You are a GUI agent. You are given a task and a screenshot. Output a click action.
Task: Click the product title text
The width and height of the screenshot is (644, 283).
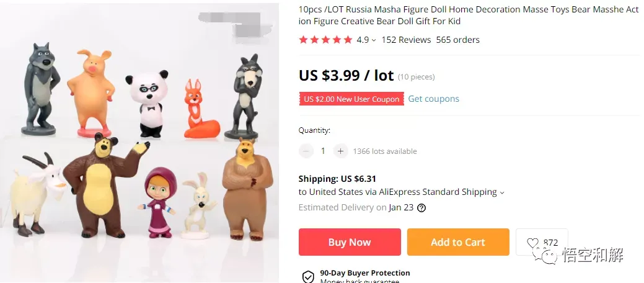click(469, 16)
